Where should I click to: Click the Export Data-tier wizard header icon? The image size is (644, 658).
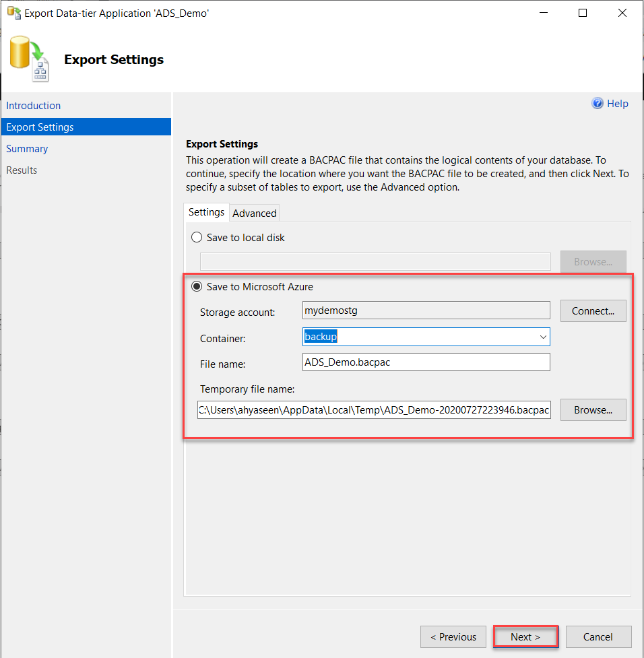tap(29, 60)
